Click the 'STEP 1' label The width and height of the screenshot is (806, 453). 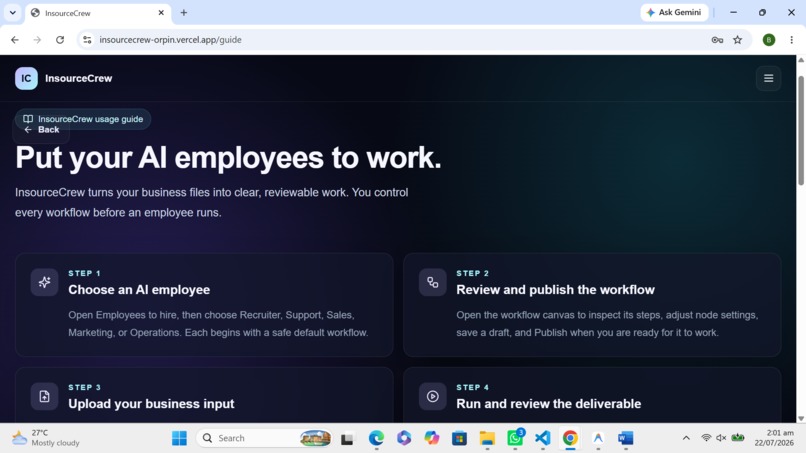(x=84, y=273)
